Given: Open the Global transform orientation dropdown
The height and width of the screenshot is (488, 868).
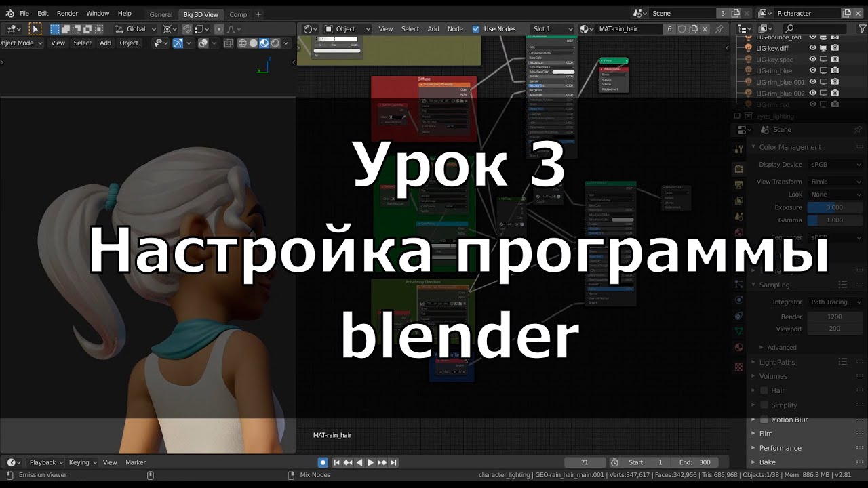Looking at the screenshot, I should coord(136,28).
